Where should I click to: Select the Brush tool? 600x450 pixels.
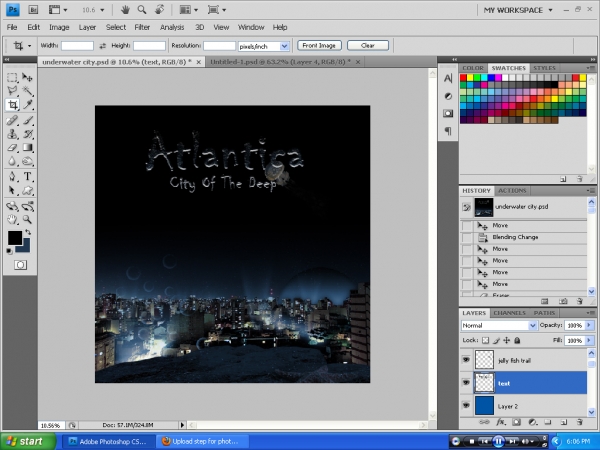(27, 121)
